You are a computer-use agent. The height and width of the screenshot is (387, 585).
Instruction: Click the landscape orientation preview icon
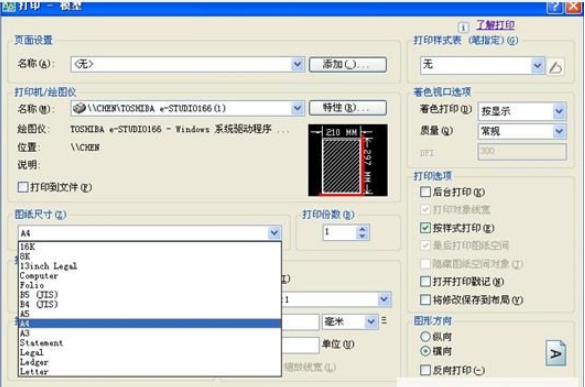(556, 353)
